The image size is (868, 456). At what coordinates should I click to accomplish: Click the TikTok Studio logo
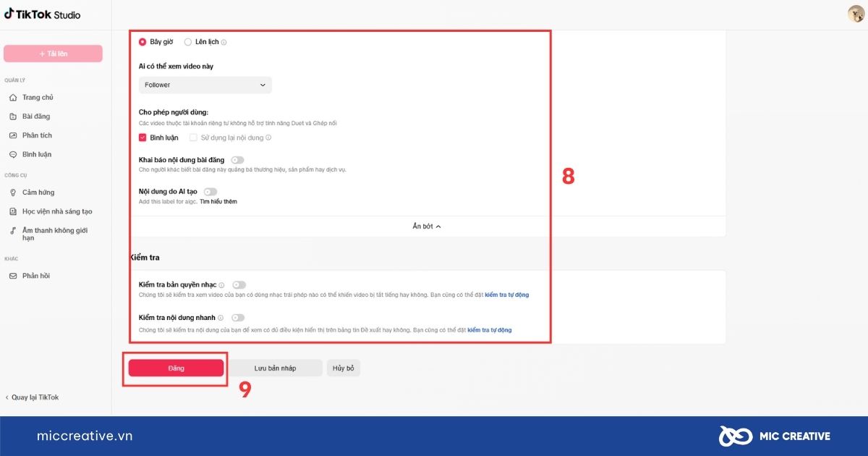[43, 14]
